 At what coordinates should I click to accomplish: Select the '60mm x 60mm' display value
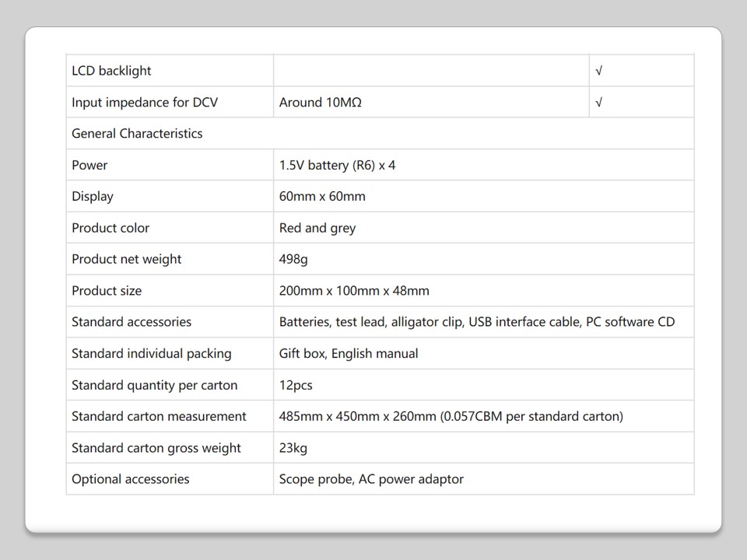tap(322, 196)
